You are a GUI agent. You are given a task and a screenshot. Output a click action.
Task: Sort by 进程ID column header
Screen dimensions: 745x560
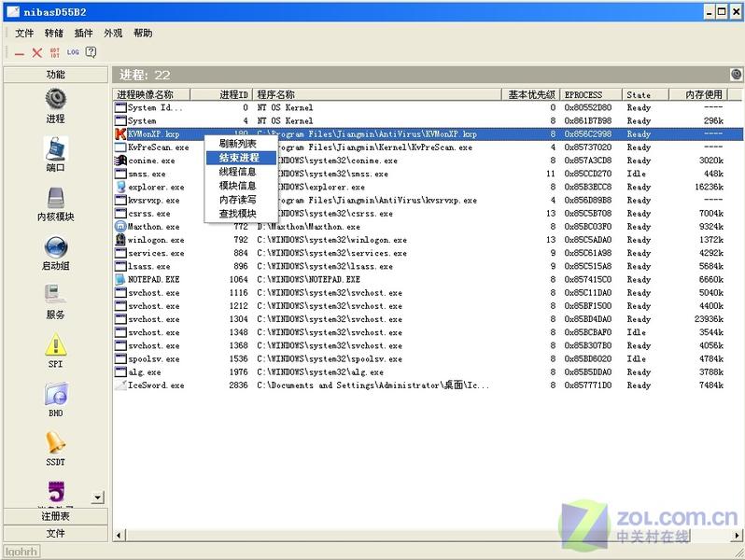221,94
